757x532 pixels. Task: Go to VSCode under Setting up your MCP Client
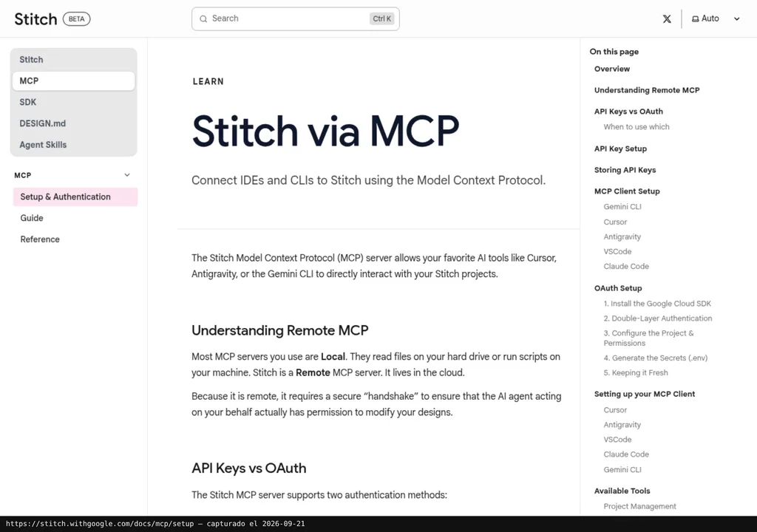coord(617,440)
